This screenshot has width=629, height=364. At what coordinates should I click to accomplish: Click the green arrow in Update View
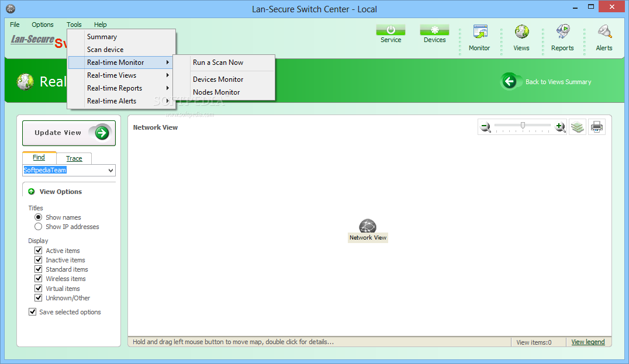[x=102, y=133]
